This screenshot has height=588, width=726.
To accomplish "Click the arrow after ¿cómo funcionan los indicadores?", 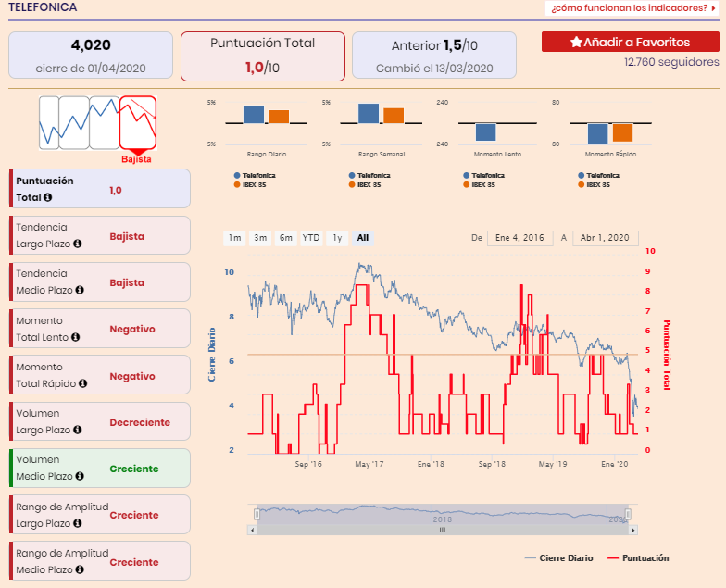I will coord(713,7).
